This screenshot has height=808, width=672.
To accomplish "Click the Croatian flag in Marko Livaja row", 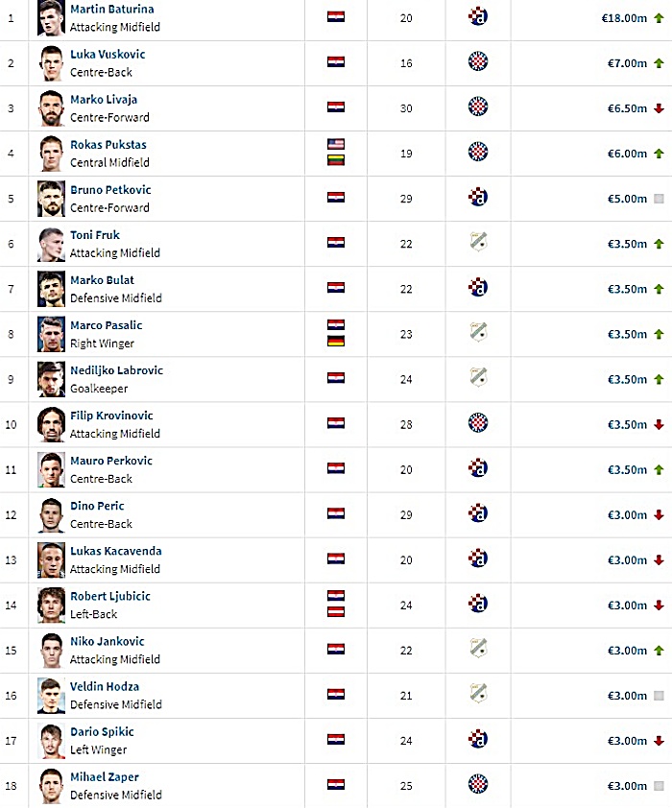I will click(336, 107).
